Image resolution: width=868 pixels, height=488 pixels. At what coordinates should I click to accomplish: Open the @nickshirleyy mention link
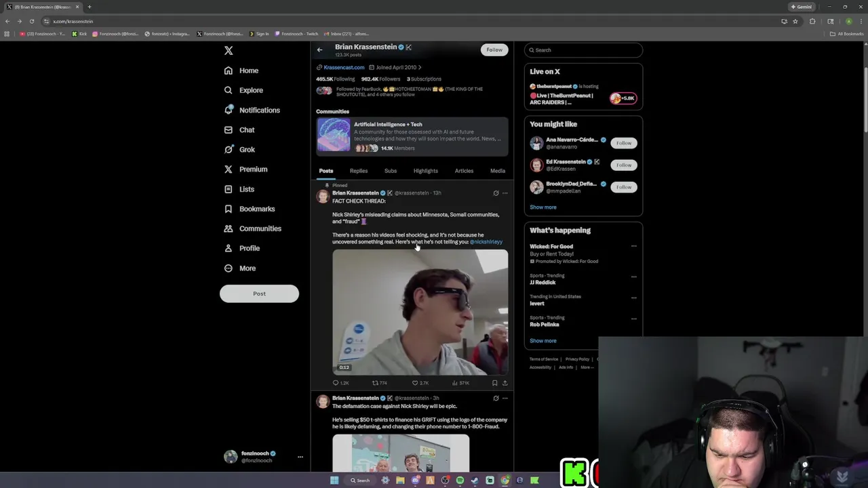(x=486, y=242)
